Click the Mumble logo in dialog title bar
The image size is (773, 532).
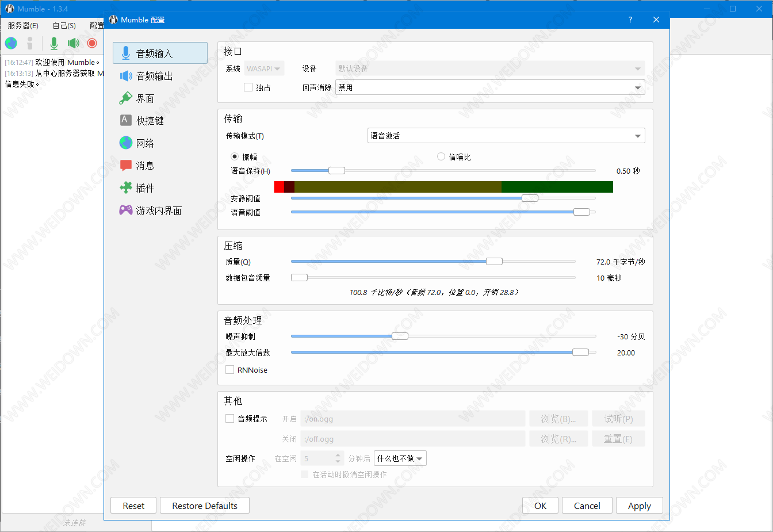point(113,20)
